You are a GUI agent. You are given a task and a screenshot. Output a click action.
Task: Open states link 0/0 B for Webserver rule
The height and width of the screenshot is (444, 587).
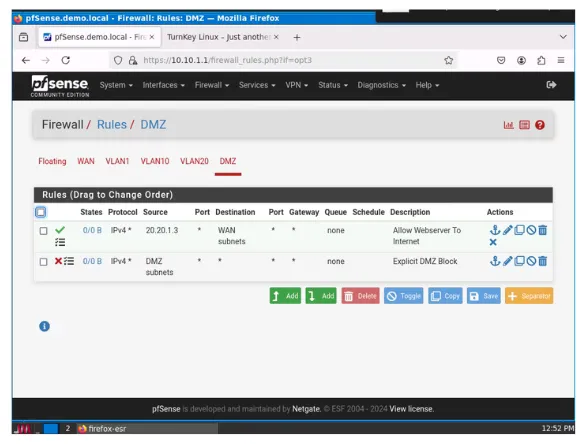tap(92, 230)
